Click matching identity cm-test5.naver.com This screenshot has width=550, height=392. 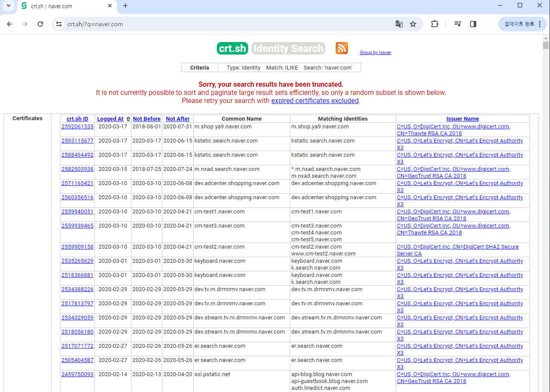pos(316,240)
